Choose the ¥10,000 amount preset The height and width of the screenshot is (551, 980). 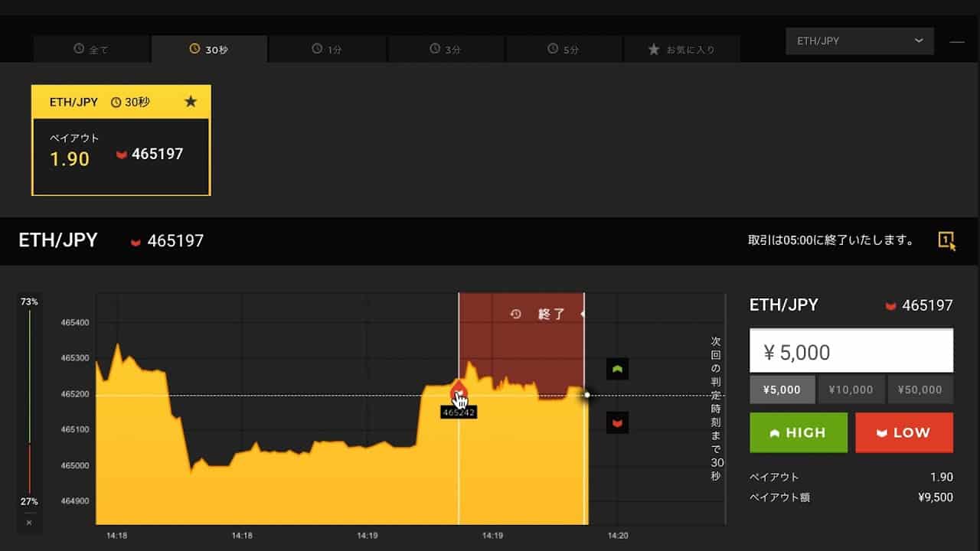coord(851,390)
